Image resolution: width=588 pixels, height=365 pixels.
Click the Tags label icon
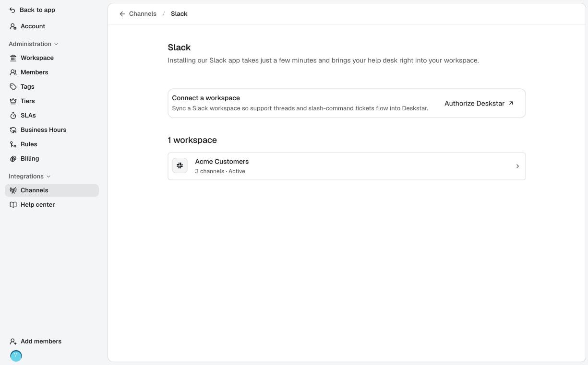coord(13,87)
